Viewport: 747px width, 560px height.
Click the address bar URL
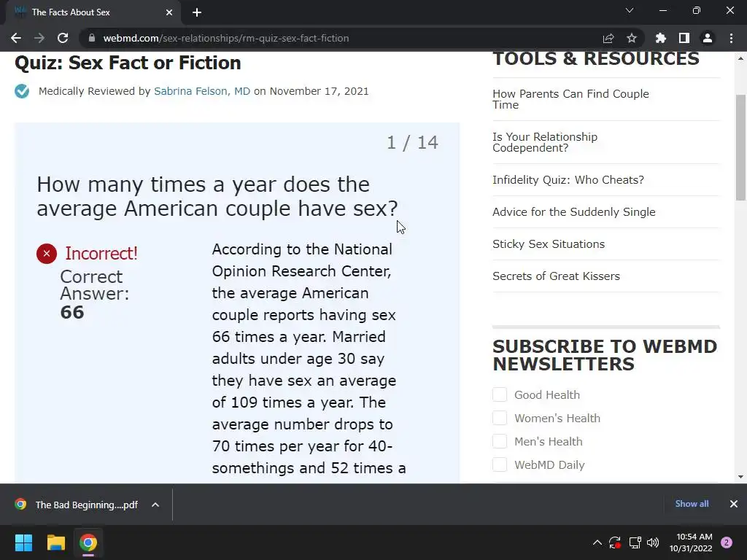(x=226, y=38)
